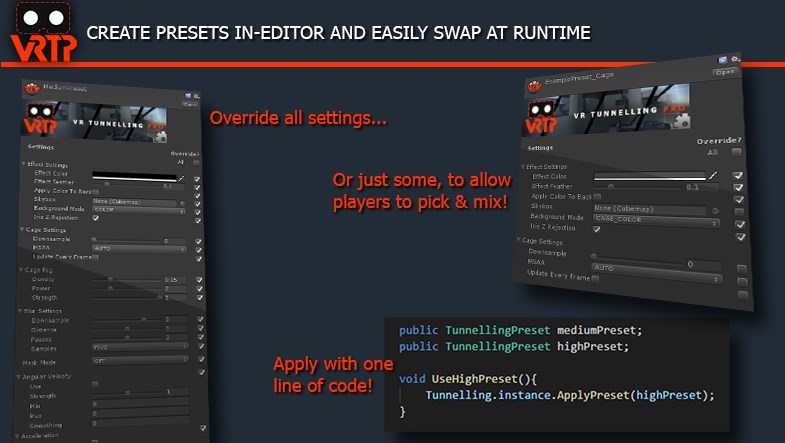Viewport: 785px width, 443px height.
Task: Click Skybox None (Cubemap) field in MediumPreset
Action: [x=135, y=202]
